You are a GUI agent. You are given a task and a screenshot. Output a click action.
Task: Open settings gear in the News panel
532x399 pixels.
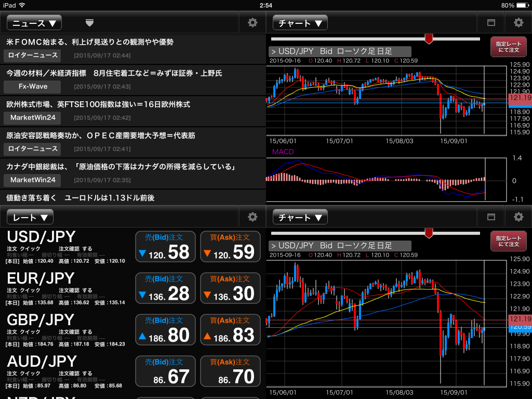pyautogui.click(x=252, y=23)
